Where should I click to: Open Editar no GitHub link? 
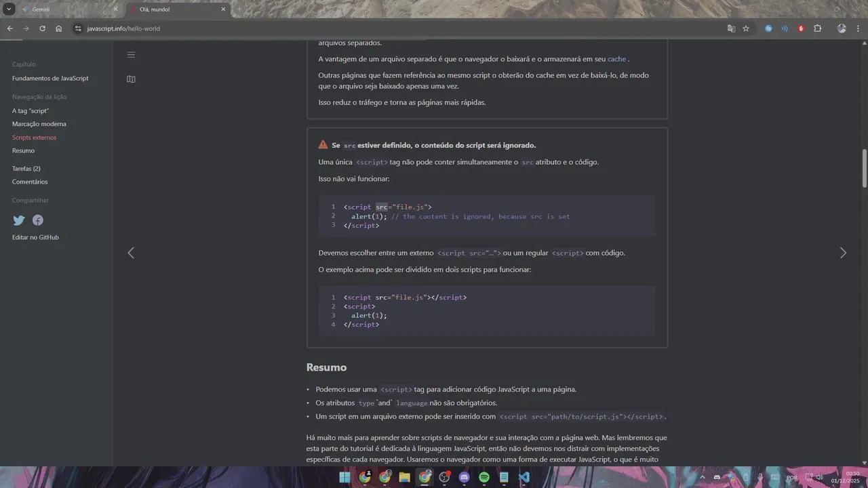35,237
